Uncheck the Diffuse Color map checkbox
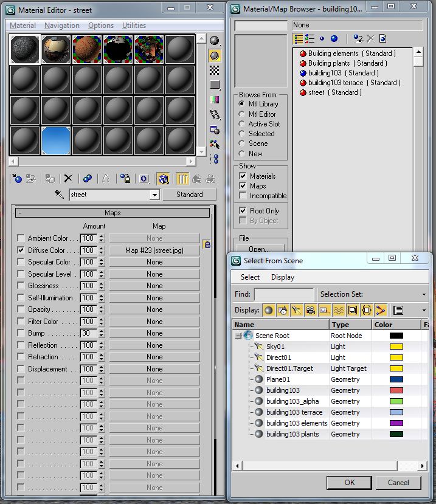The width and height of the screenshot is (436, 504). [21, 250]
